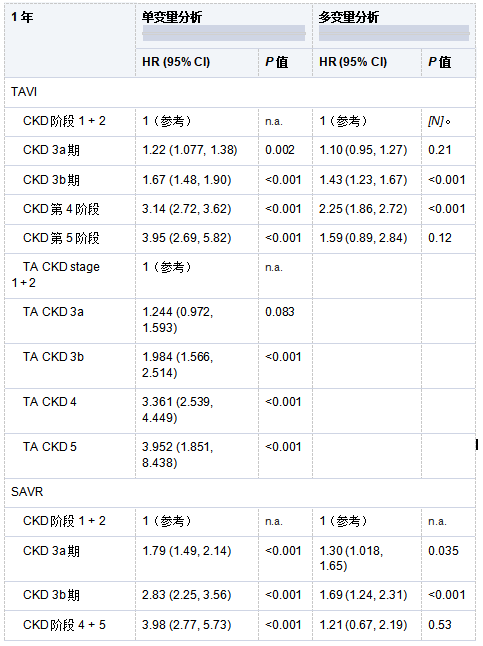Viewport: 483px width, 646px height.
Task: Click the gray bar under 多变量分析
Action: pos(394,33)
